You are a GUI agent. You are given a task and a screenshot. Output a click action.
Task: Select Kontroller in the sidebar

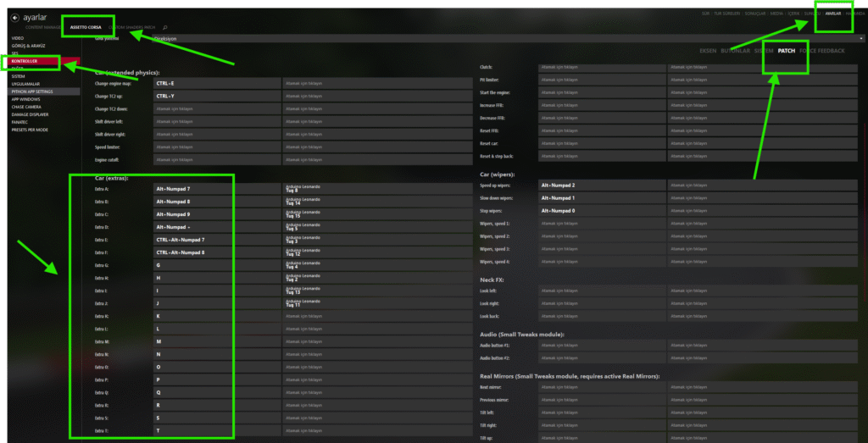(44, 61)
